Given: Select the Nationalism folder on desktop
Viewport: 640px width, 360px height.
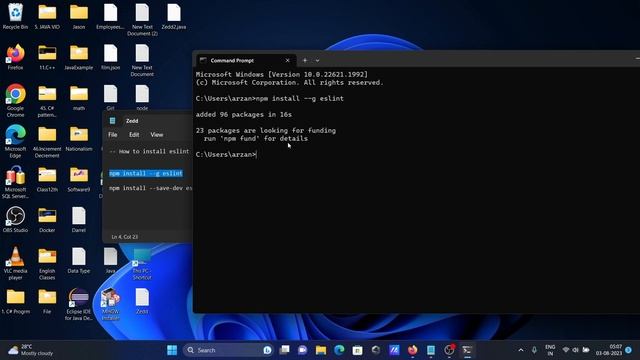Looking at the screenshot, I should (x=79, y=138).
